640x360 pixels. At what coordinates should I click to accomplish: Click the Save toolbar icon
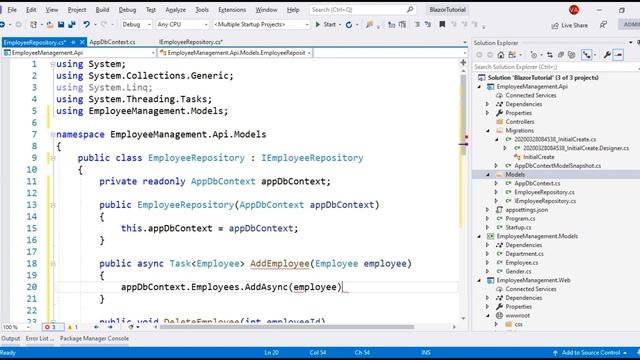[61, 24]
